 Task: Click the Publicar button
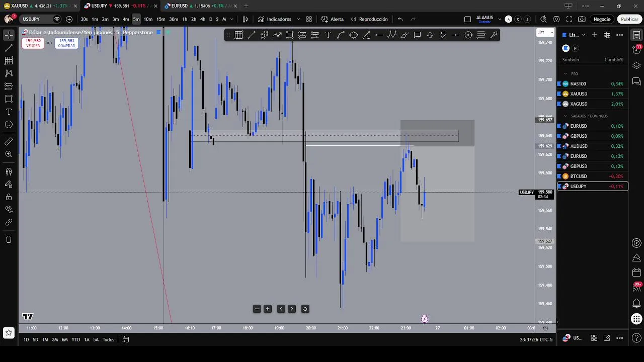pos(629,19)
